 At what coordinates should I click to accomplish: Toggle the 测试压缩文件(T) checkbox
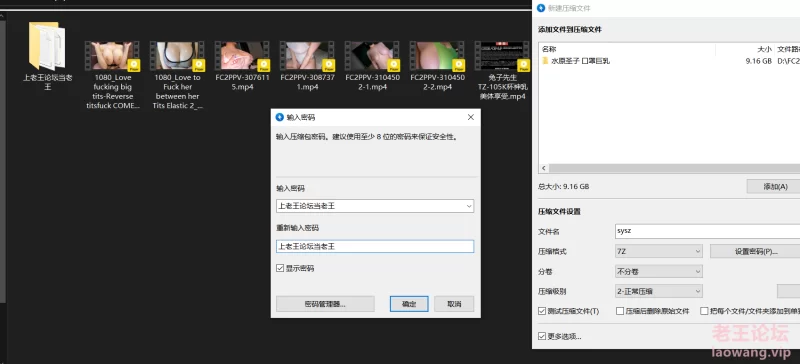(542, 311)
